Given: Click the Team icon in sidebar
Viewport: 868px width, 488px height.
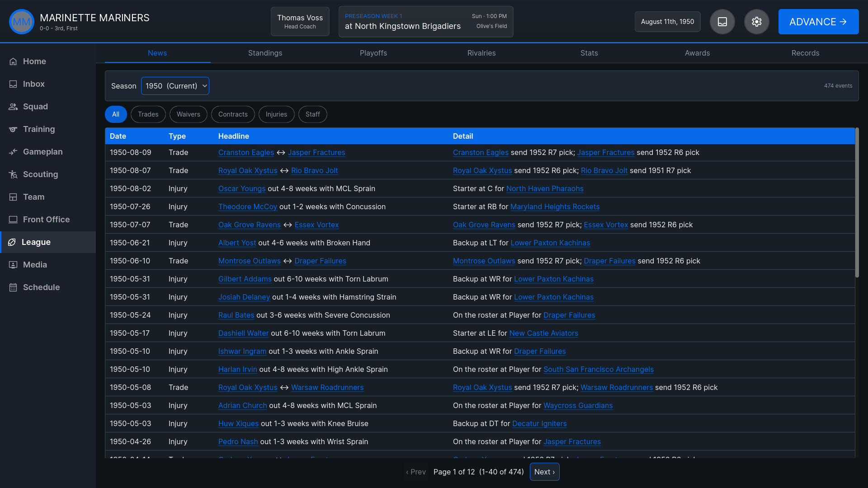Looking at the screenshot, I should tap(13, 197).
